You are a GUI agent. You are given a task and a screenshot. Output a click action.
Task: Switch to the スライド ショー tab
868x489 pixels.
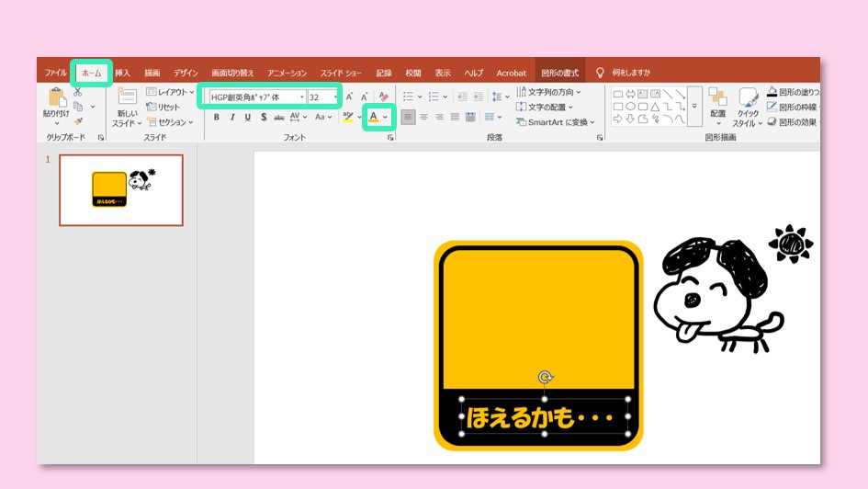pyautogui.click(x=341, y=73)
